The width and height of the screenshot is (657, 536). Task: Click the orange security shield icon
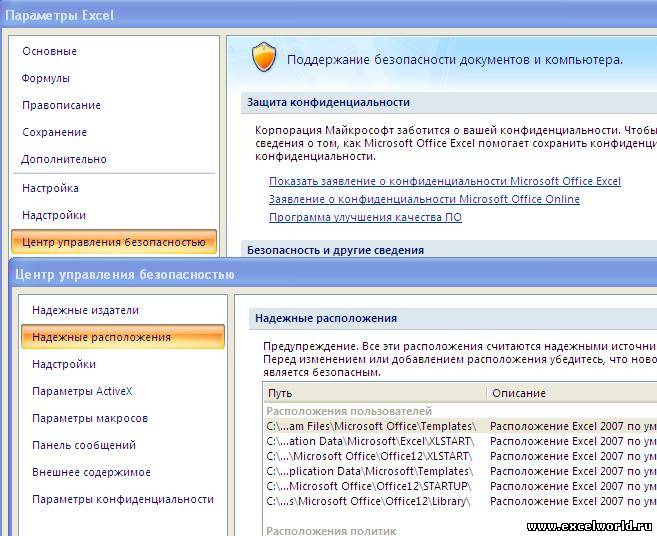coord(264,57)
